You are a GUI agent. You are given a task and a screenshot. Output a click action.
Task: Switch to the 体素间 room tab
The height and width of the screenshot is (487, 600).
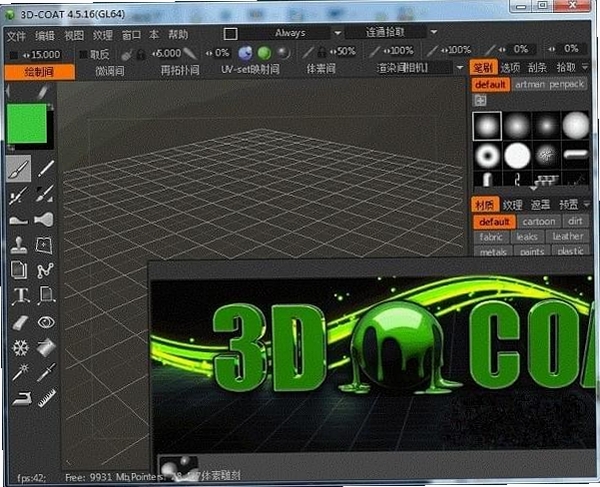click(x=321, y=69)
